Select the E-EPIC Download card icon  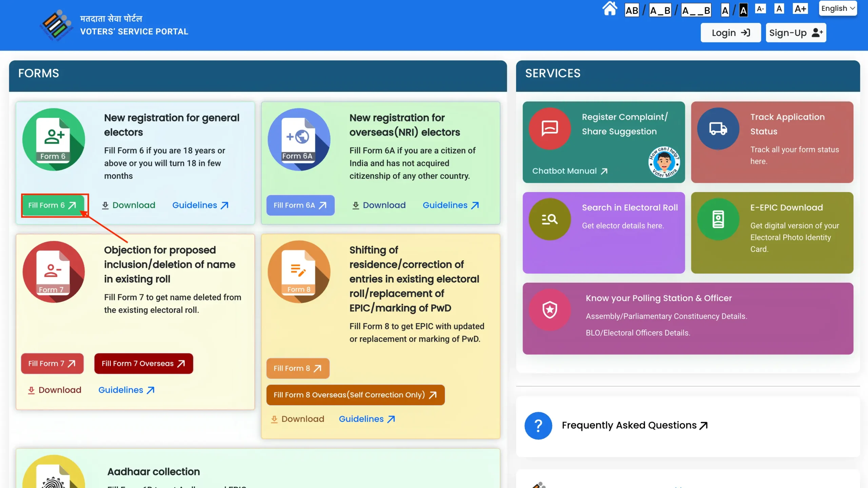pyautogui.click(x=718, y=219)
